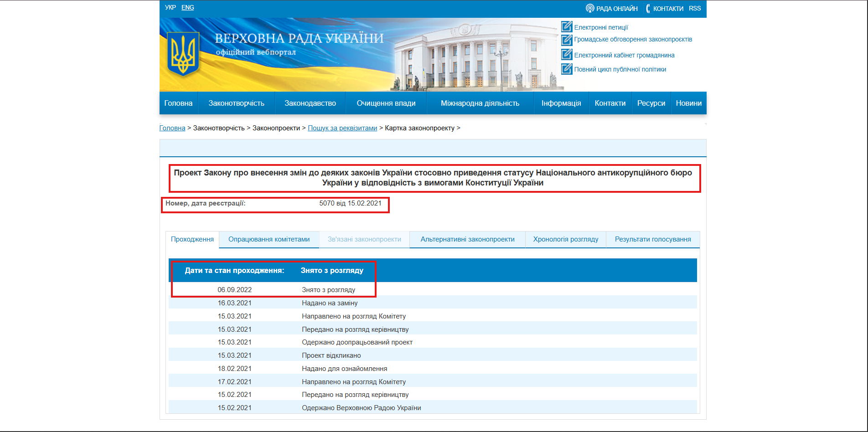Click the 16.03.2021 date cell
Screen dimensions: 868x432
point(234,303)
